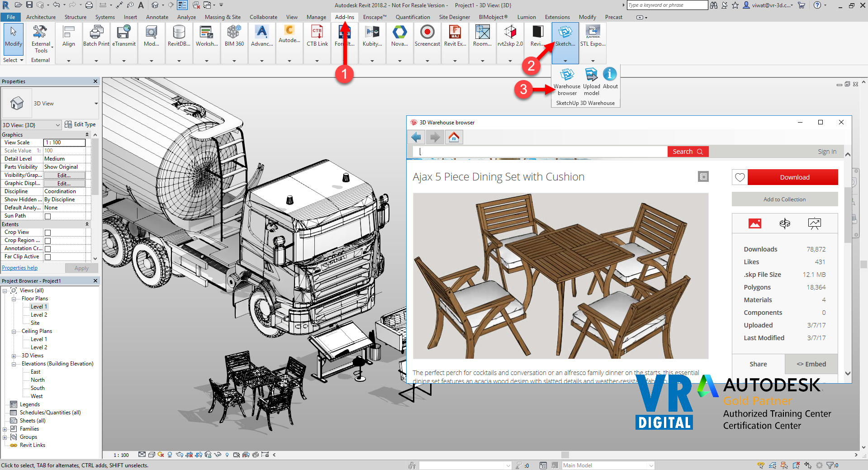The height and width of the screenshot is (470, 868).
Task: Expand the Families tree node
Action: [x=5, y=429]
